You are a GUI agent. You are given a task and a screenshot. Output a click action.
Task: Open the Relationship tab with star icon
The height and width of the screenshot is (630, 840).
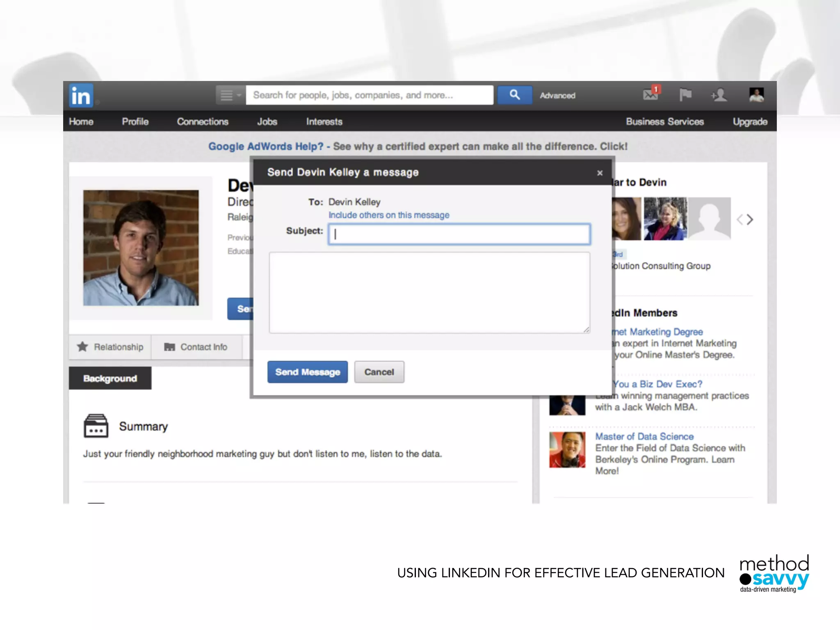[x=110, y=347]
